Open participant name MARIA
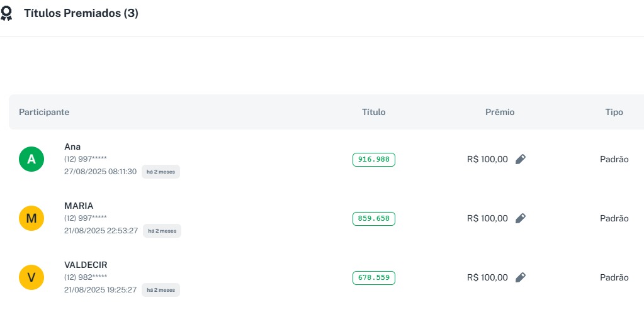 (79, 206)
